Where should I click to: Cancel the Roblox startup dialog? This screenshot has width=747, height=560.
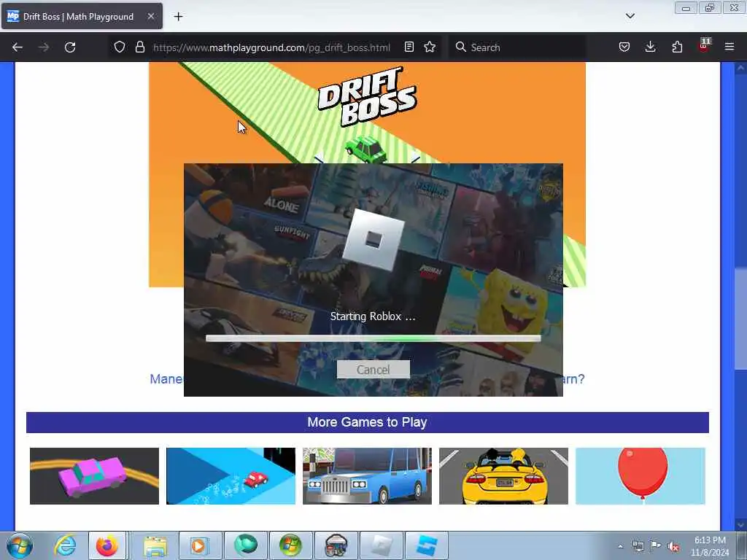click(373, 370)
